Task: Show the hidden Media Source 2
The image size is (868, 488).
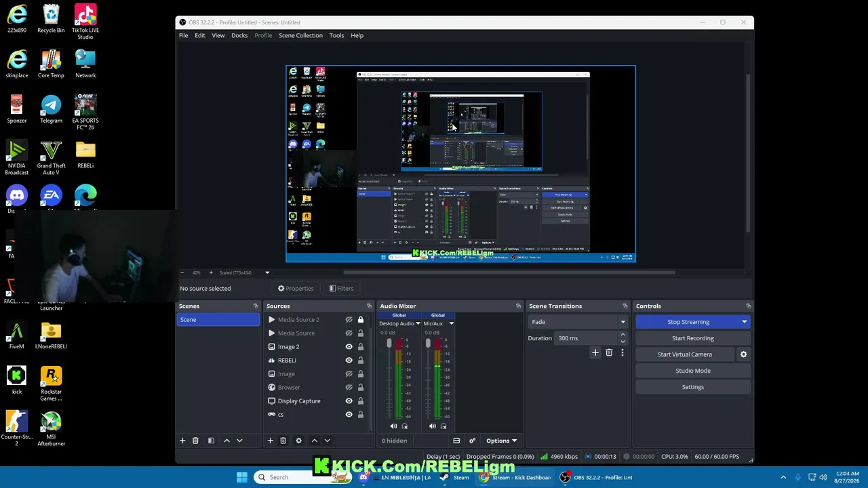Action: pos(349,320)
